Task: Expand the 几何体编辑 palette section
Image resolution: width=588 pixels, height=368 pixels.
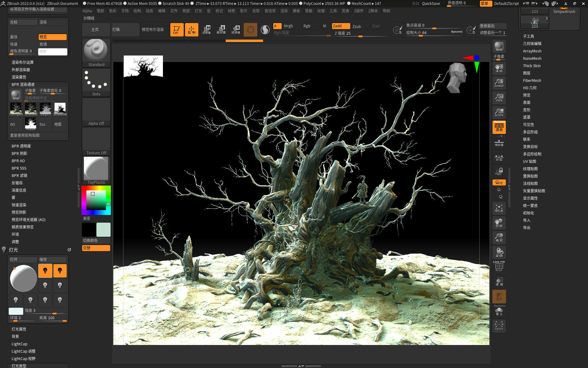Action: point(532,44)
